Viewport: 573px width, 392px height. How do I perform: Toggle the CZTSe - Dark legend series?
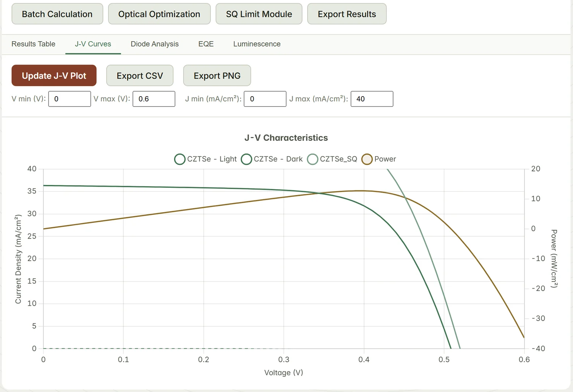point(272,159)
